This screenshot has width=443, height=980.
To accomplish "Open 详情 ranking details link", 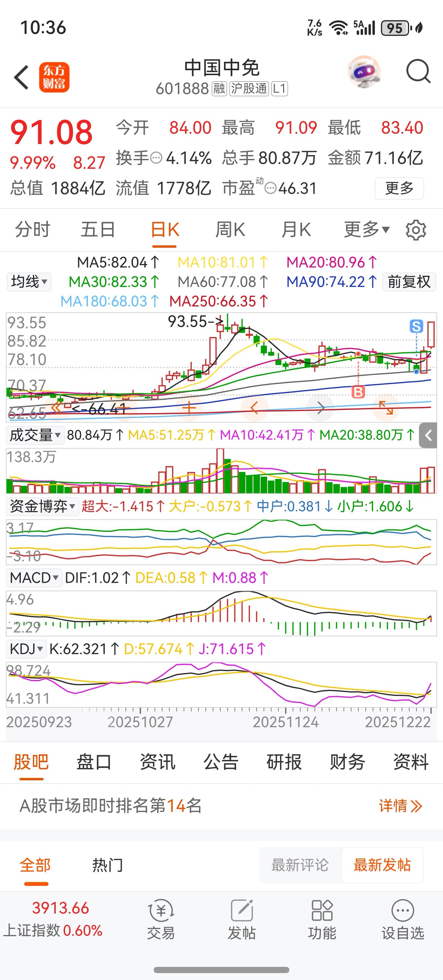I will 401,806.
